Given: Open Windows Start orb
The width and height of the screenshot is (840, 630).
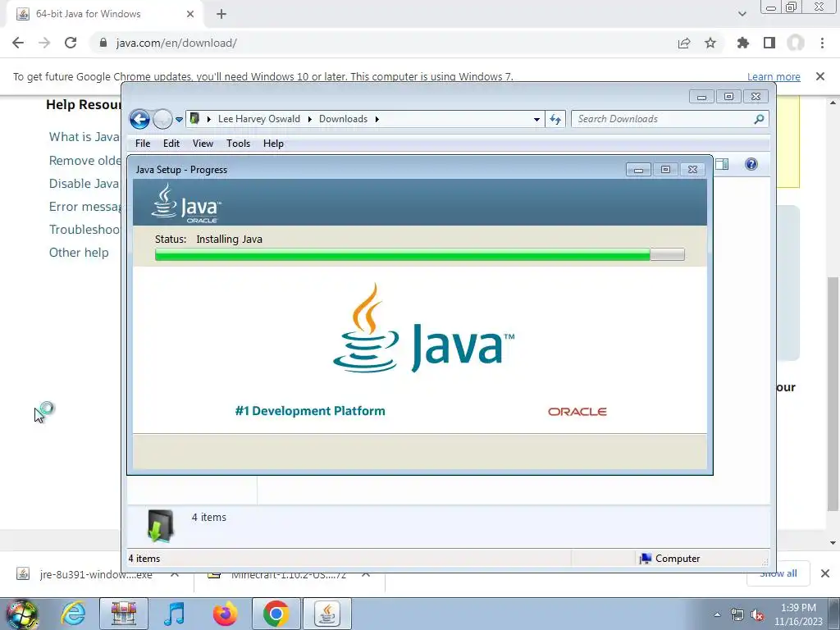Looking at the screenshot, I should click(x=22, y=614).
